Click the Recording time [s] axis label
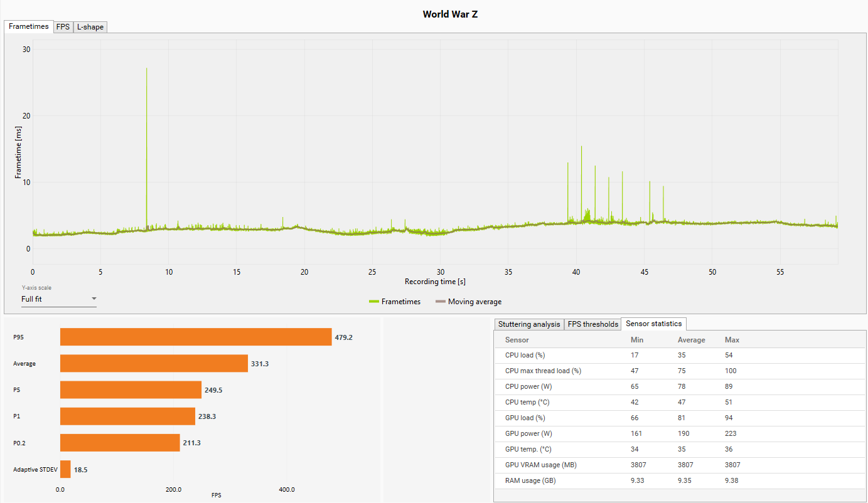The image size is (868, 503). click(435, 282)
